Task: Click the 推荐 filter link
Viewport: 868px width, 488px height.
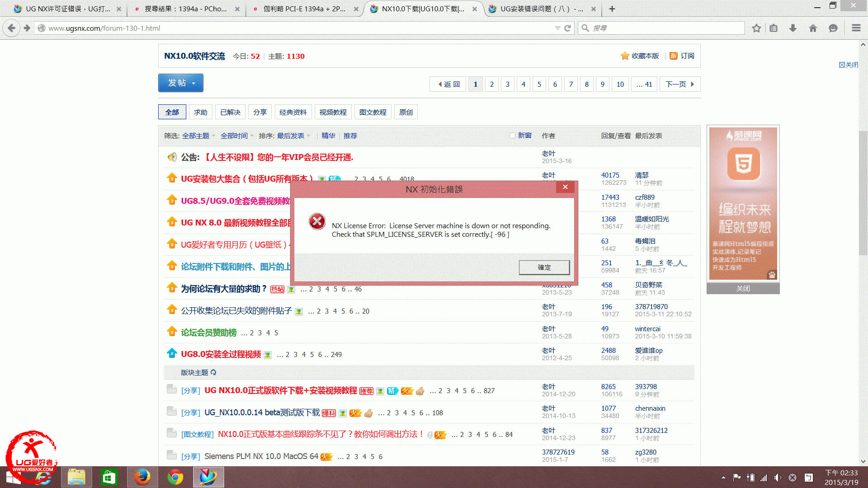Action: (x=350, y=136)
